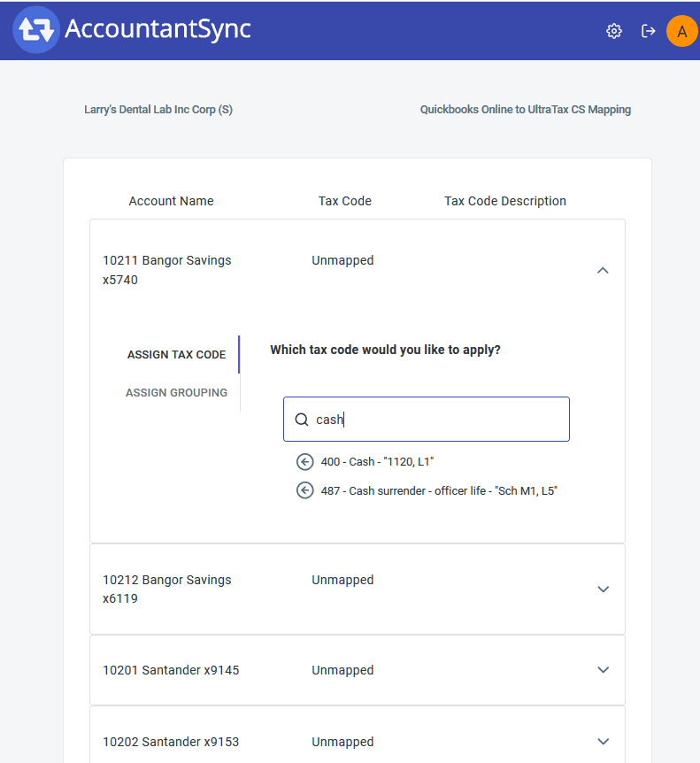Click the magnifier icon inside the search box
The height and width of the screenshot is (763, 700).
coord(302,418)
